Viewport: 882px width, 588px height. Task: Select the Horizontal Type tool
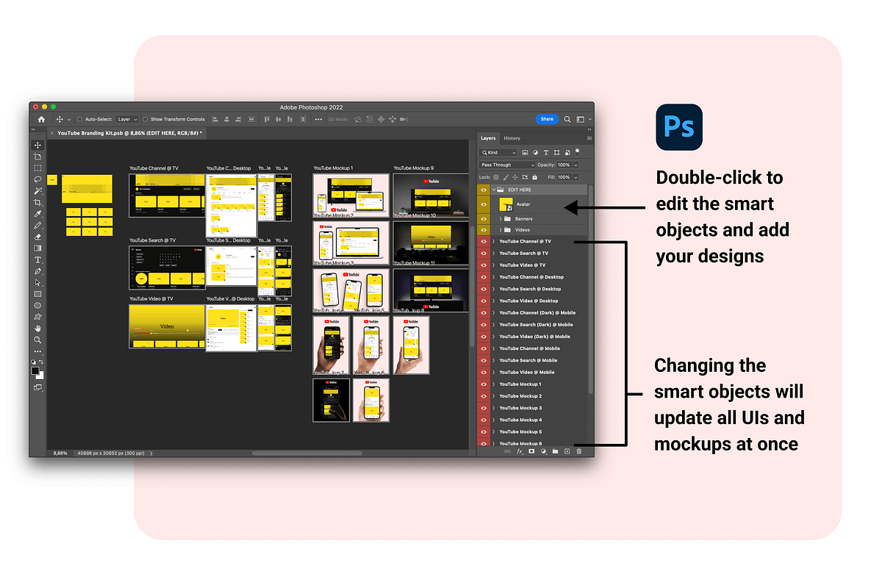pos(37,260)
